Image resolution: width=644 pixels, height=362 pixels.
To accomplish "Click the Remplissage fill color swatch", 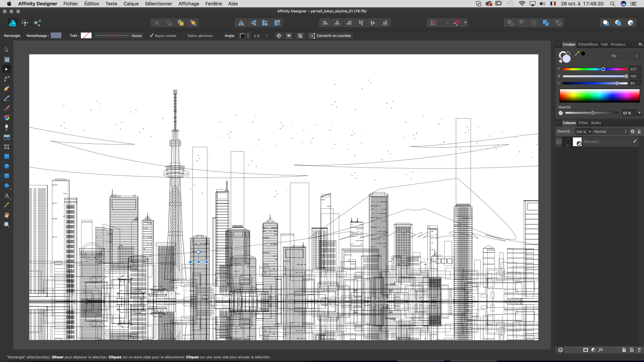I will coord(56,36).
